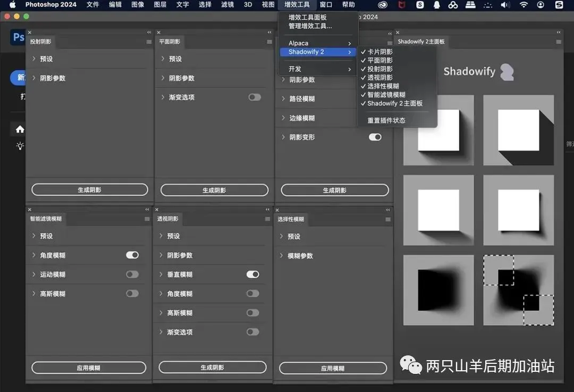
Task: Click the Shadowify logo icon
Action: click(x=507, y=72)
